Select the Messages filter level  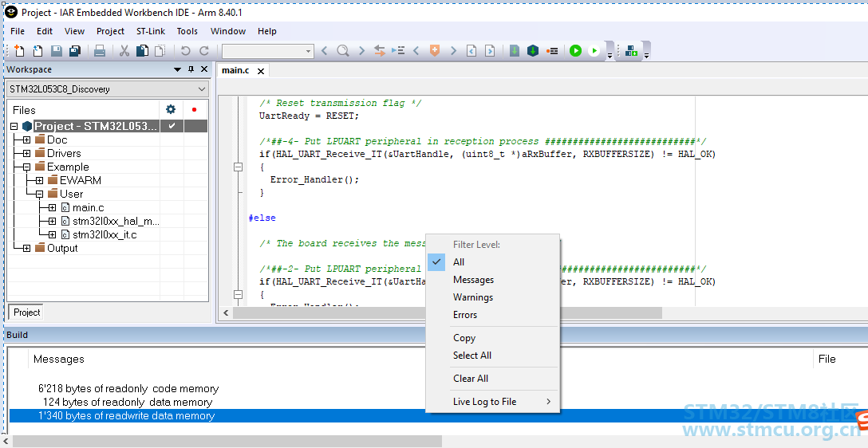click(x=493, y=280)
